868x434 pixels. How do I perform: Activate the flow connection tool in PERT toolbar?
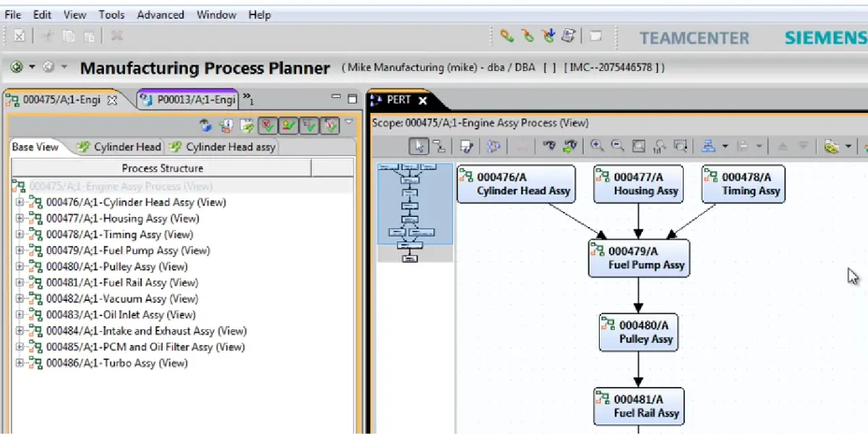coord(438,146)
